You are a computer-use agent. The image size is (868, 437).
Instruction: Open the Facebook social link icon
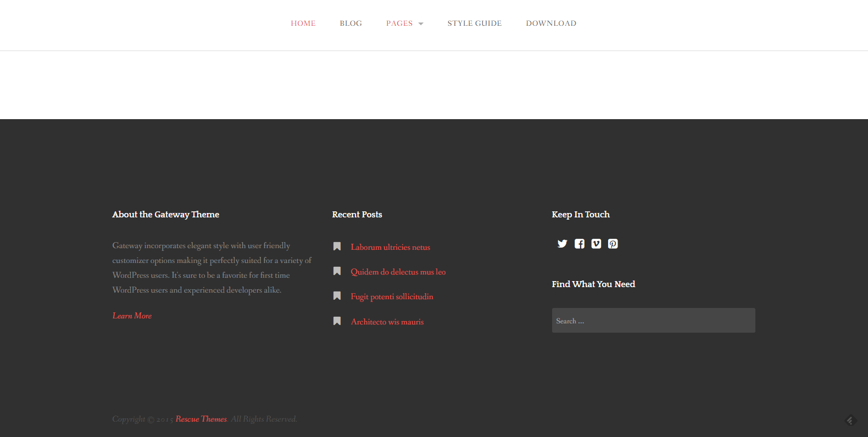click(579, 244)
